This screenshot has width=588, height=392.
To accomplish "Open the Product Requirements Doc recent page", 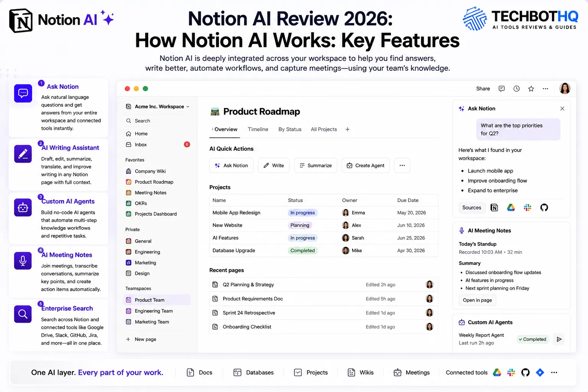I will [323, 299].
